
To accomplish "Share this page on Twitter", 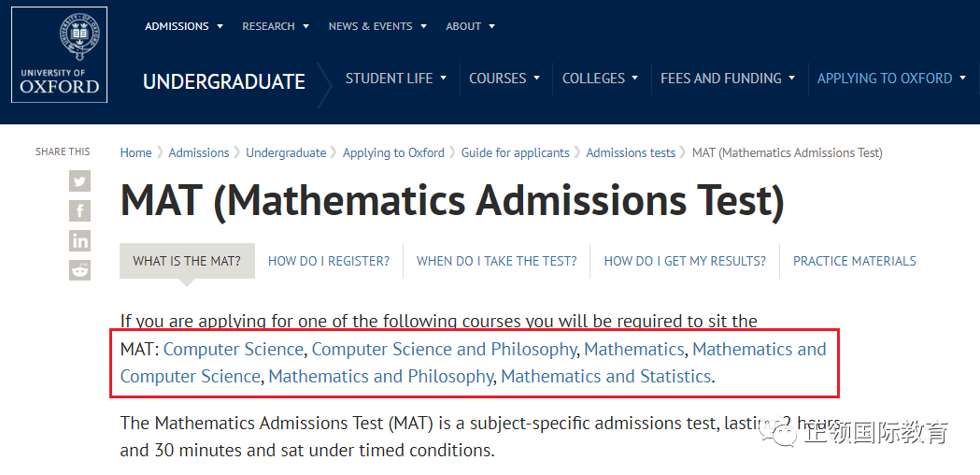I will pyautogui.click(x=79, y=181).
